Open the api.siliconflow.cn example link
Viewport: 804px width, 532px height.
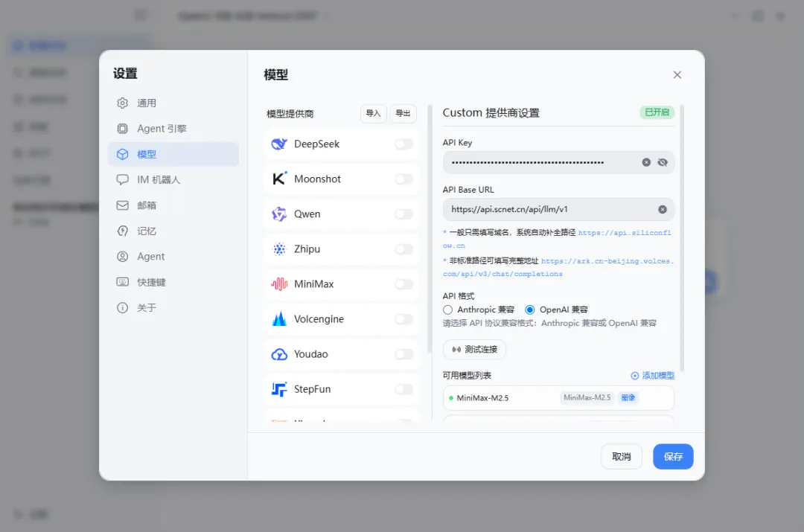(x=558, y=239)
